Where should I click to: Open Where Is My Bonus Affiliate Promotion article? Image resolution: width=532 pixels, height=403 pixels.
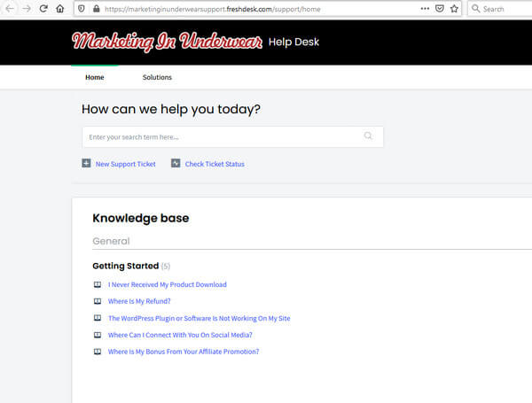coord(184,352)
